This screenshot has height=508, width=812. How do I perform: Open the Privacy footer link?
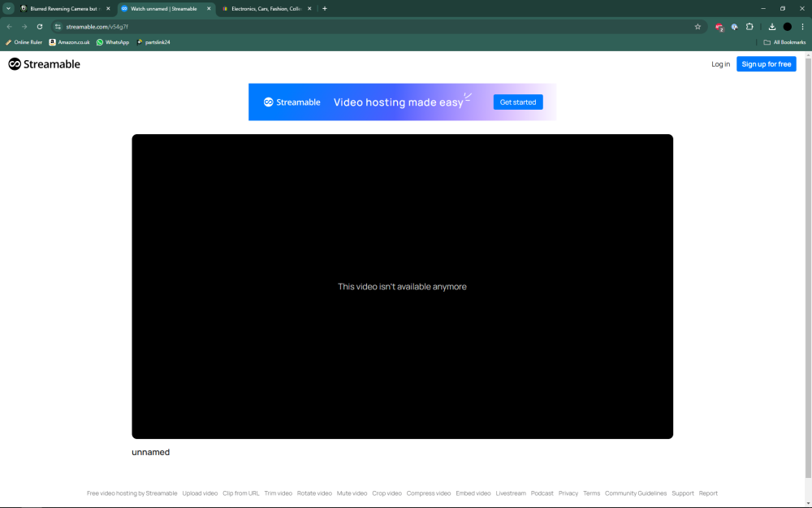(568, 493)
